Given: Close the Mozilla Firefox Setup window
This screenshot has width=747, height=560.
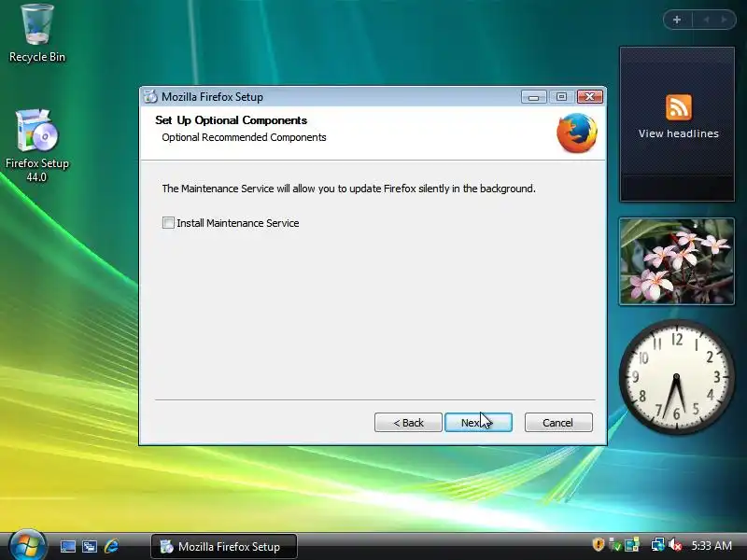Looking at the screenshot, I should click(x=590, y=97).
